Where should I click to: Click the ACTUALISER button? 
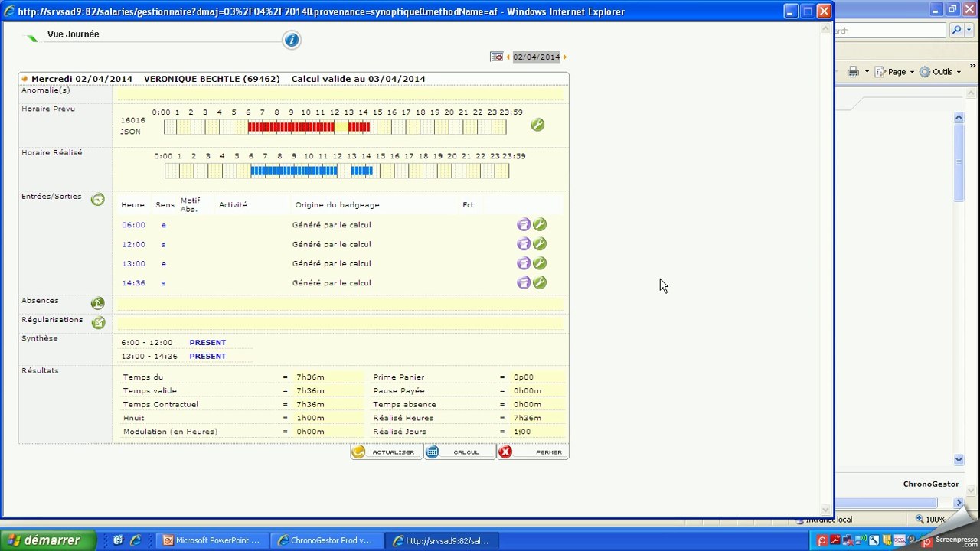tap(386, 452)
